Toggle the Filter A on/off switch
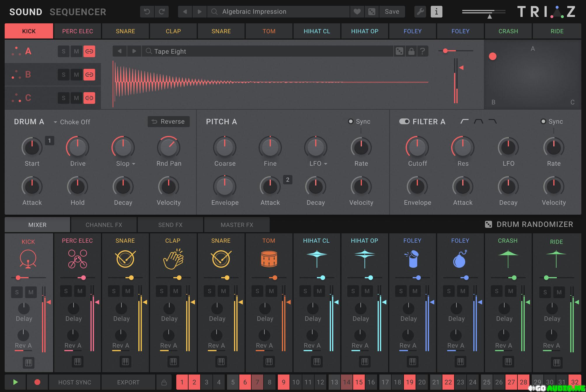586x392 pixels. (404, 121)
